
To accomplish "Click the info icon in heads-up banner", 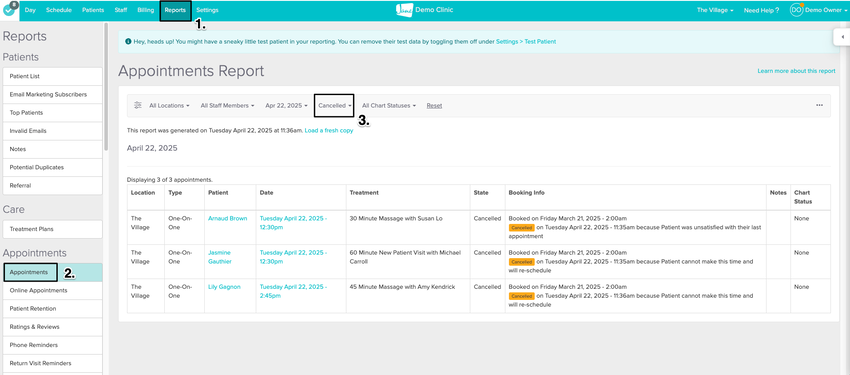I will pyautogui.click(x=128, y=41).
